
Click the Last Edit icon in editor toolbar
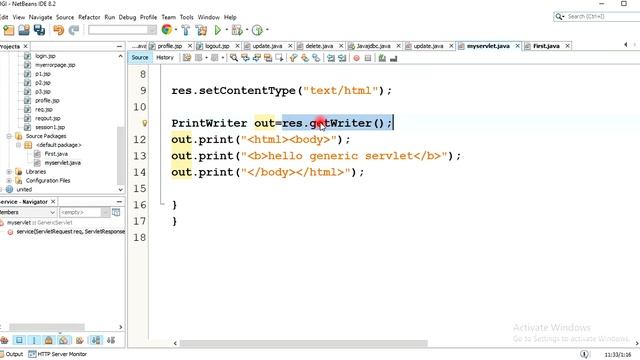click(x=187, y=58)
